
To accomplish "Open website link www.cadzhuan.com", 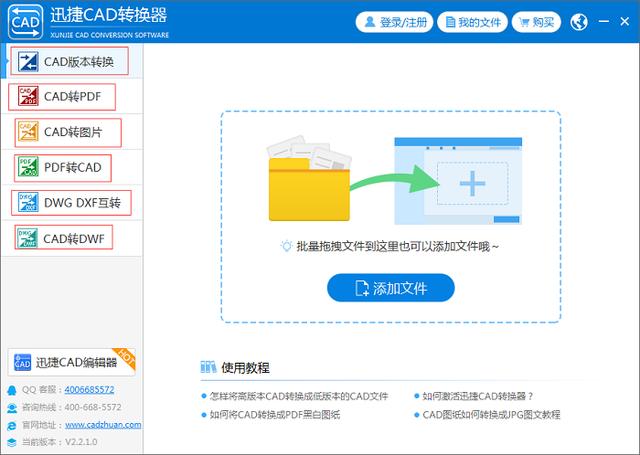I will [103, 425].
